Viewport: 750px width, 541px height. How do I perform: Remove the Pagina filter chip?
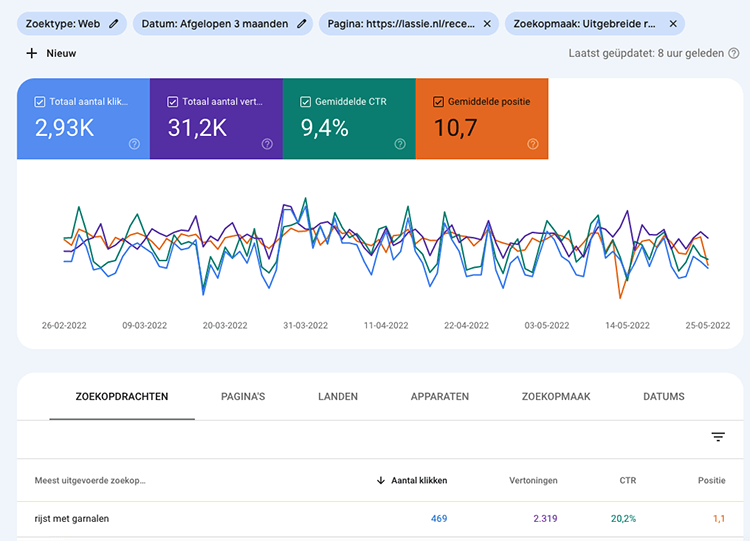click(x=486, y=23)
